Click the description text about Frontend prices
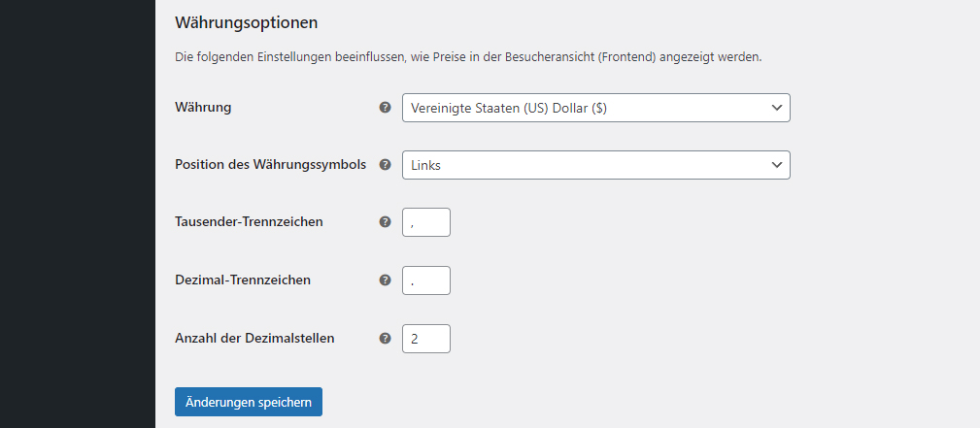 [x=468, y=57]
